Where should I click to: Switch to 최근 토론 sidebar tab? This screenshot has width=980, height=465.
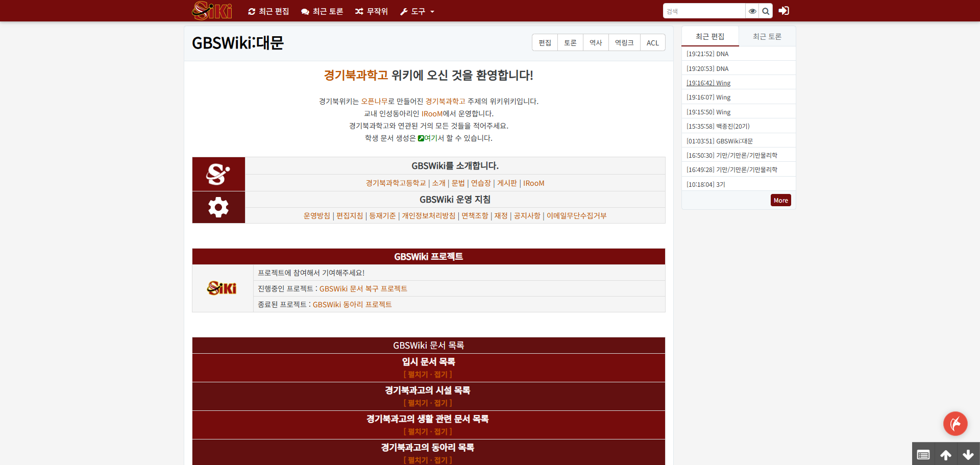[767, 37]
